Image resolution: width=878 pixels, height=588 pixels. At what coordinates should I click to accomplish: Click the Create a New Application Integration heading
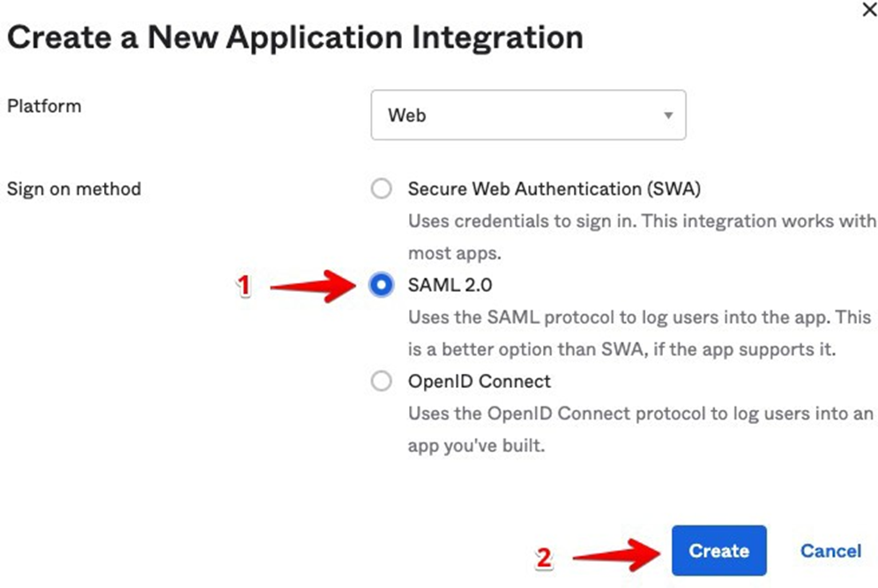[294, 37]
